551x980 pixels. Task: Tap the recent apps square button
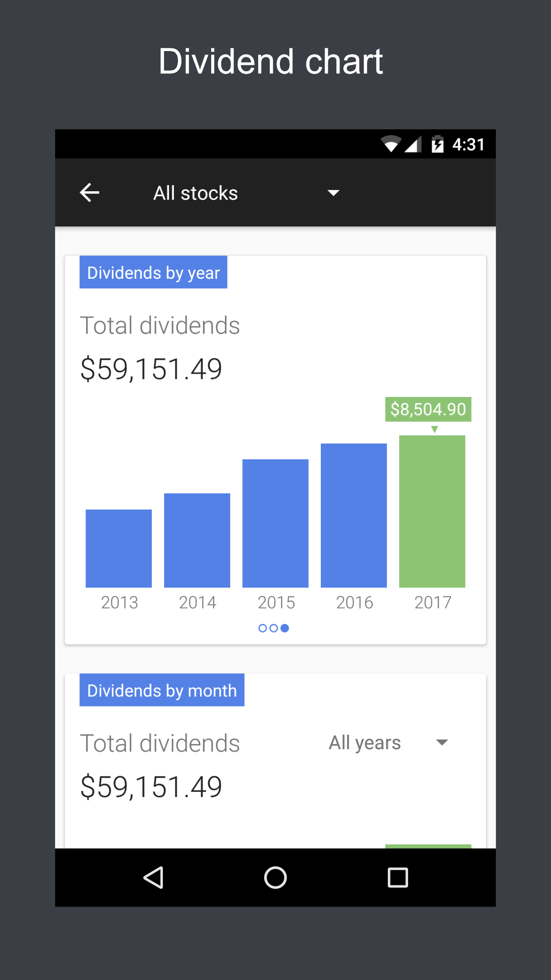(398, 877)
